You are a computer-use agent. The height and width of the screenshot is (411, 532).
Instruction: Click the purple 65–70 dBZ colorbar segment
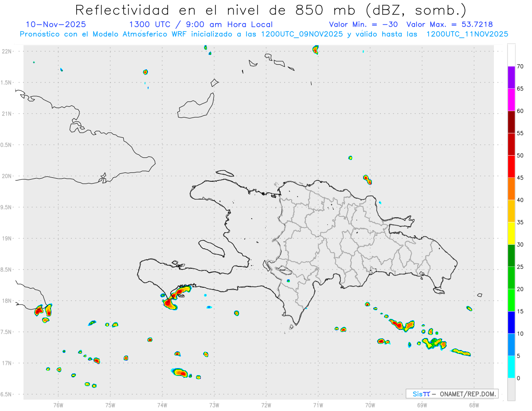[x=511, y=78]
